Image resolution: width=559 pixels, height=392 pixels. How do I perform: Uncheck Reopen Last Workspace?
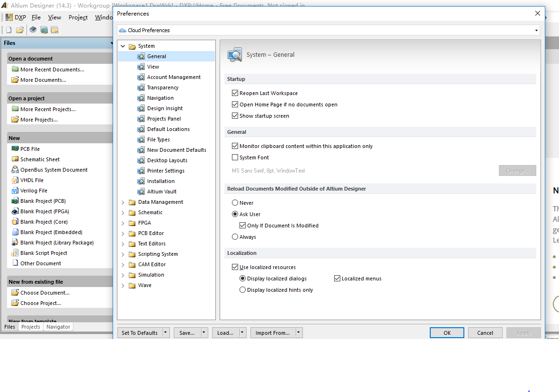click(235, 93)
